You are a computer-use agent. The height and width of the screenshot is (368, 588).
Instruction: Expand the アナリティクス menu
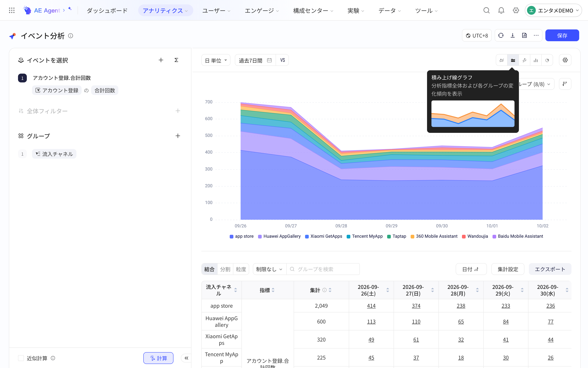click(165, 10)
